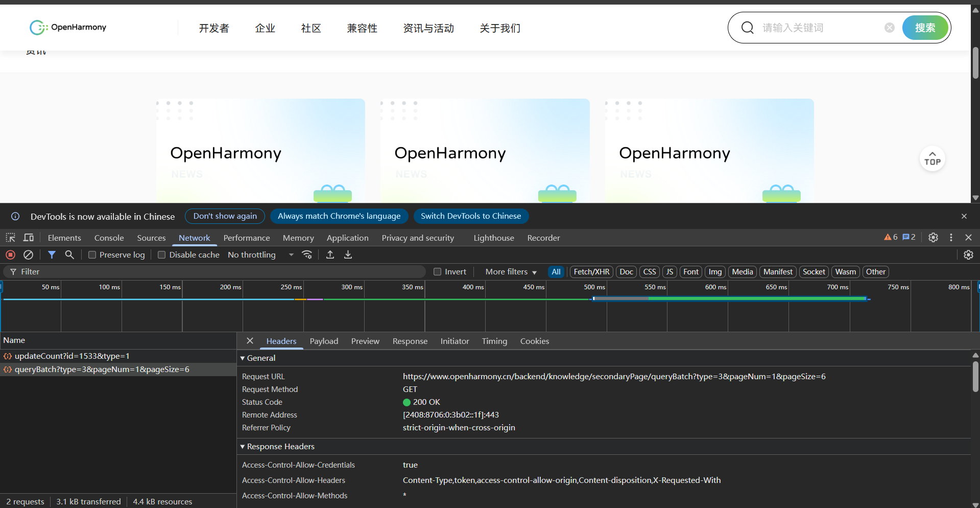Collapse the Response Headers section

pos(243,447)
